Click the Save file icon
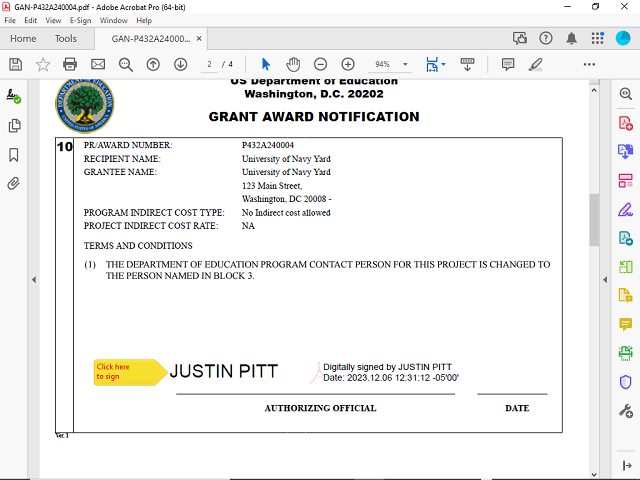This screenshot has height=480, width=640. coord(15,64)
